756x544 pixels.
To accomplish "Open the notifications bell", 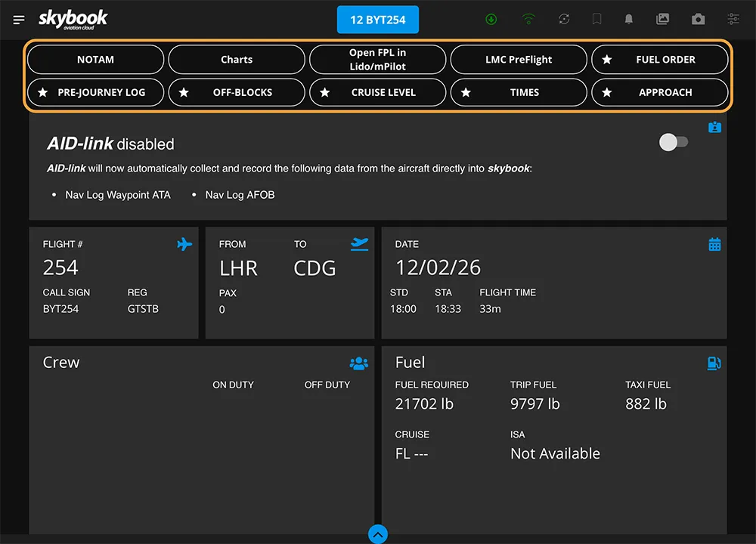I will (x=628, y=20).
